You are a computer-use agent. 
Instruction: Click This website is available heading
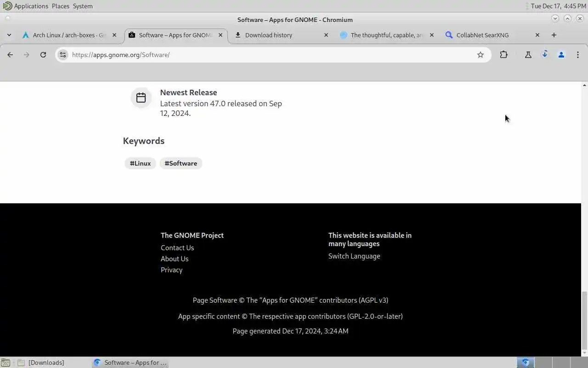point(370,239)
